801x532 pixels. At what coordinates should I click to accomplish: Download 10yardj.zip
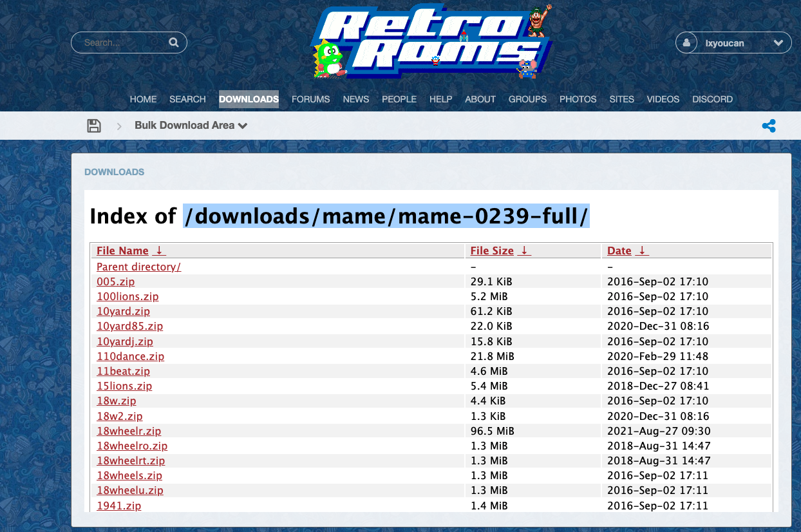click(x=125, y=341)
